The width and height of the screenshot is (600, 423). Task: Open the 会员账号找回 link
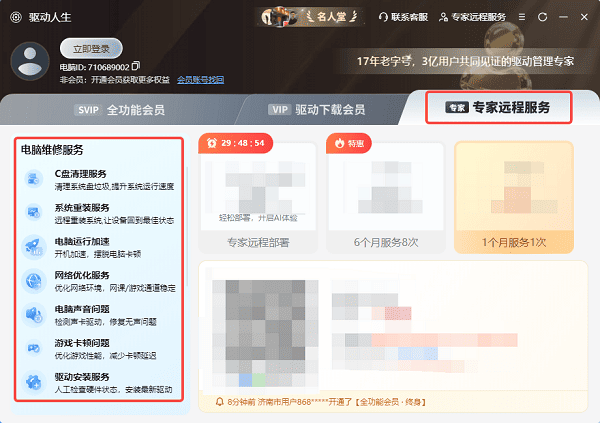pos(201,80)
